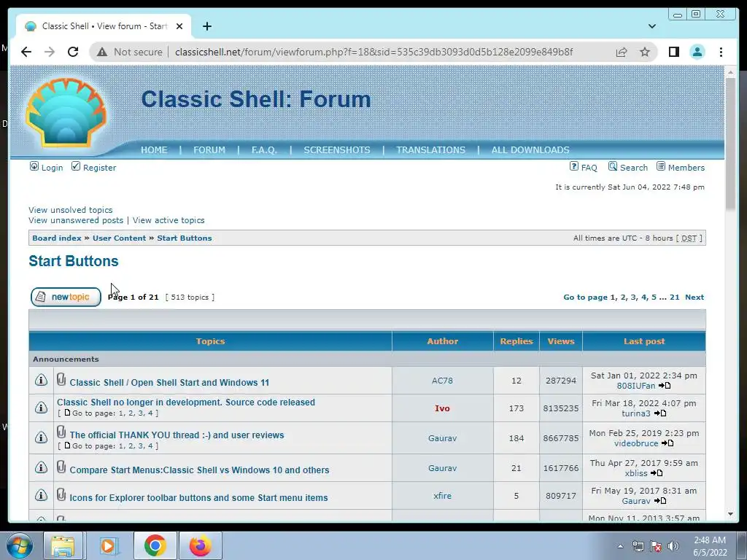Open the Windows Start button
This screenshot has height=560, width=747.
coord(18,545)
